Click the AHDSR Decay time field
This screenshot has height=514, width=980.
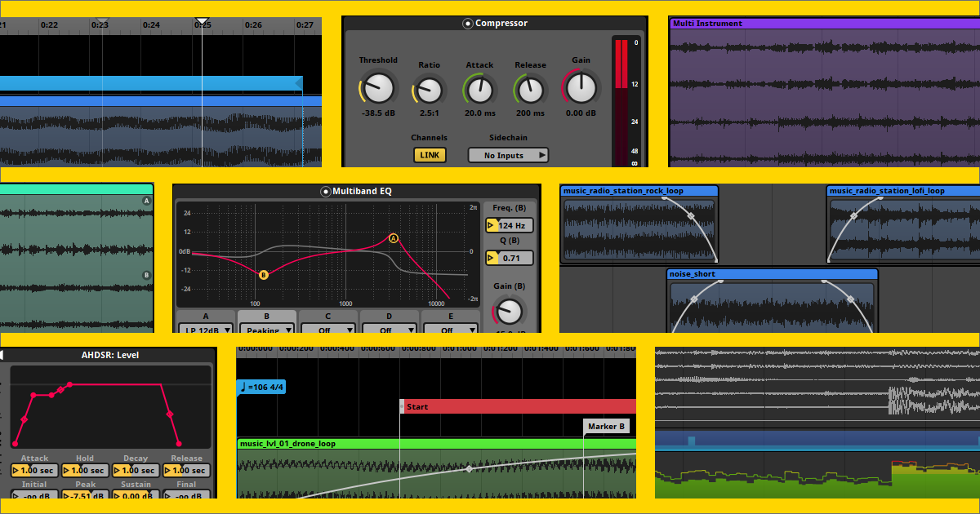point(136,471)
